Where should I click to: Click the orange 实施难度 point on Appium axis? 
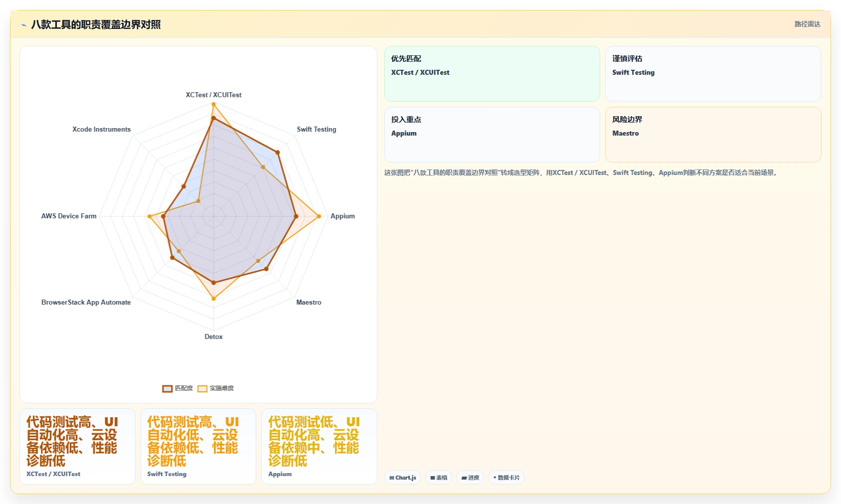click(319, 216)
